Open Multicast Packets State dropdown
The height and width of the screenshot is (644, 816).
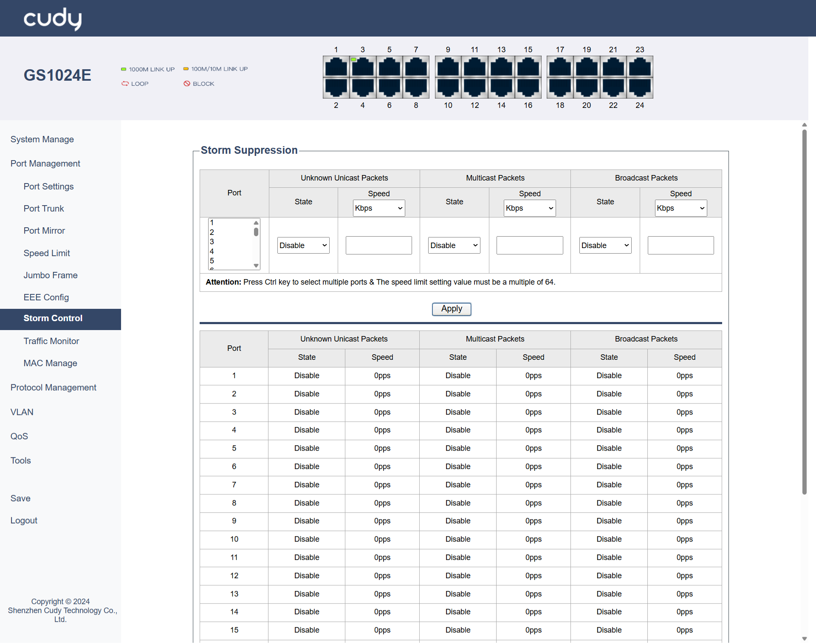[454, 246]
